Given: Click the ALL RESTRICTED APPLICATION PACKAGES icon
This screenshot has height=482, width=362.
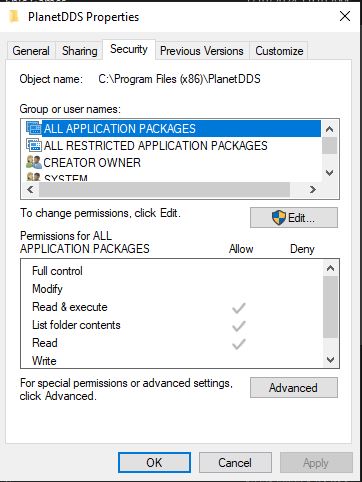Looking at the screenshot, I should coord(34,145).
